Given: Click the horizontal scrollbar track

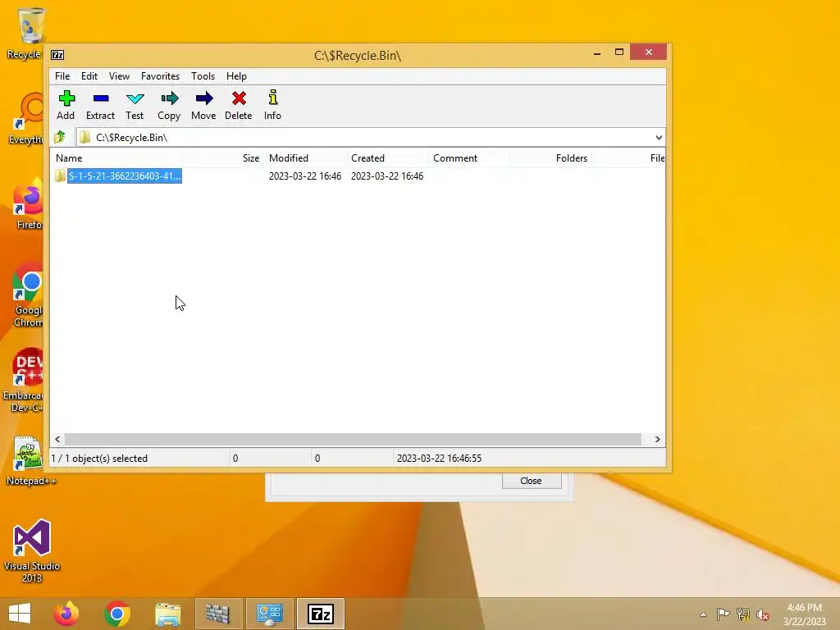Looking at the screenshot, I should [x=353, y=440].
